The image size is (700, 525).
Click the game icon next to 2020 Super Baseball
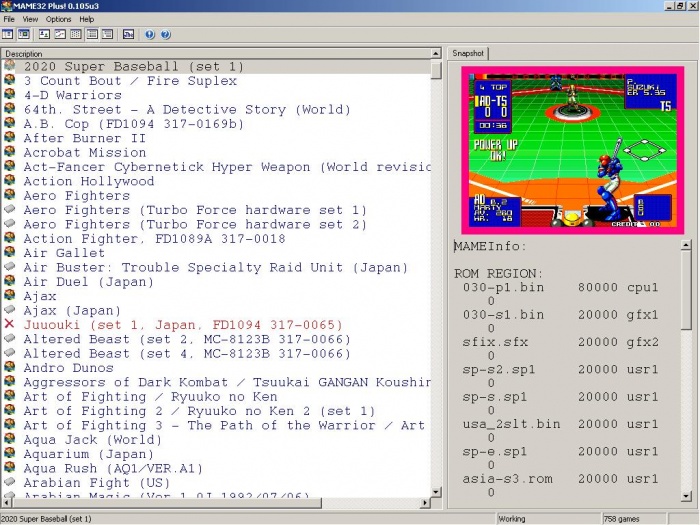[x=9, y=66]
